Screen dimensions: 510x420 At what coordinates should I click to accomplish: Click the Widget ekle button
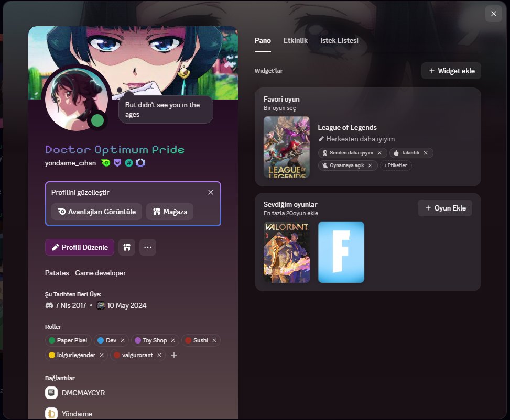(451, 71)
